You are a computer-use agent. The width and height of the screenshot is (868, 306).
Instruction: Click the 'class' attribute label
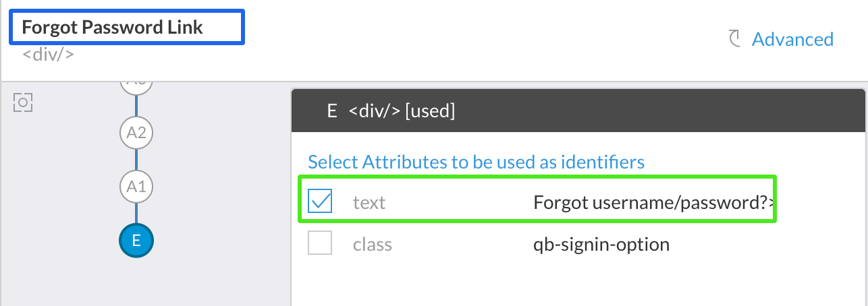pyautogui.click(x=373, y=244)
